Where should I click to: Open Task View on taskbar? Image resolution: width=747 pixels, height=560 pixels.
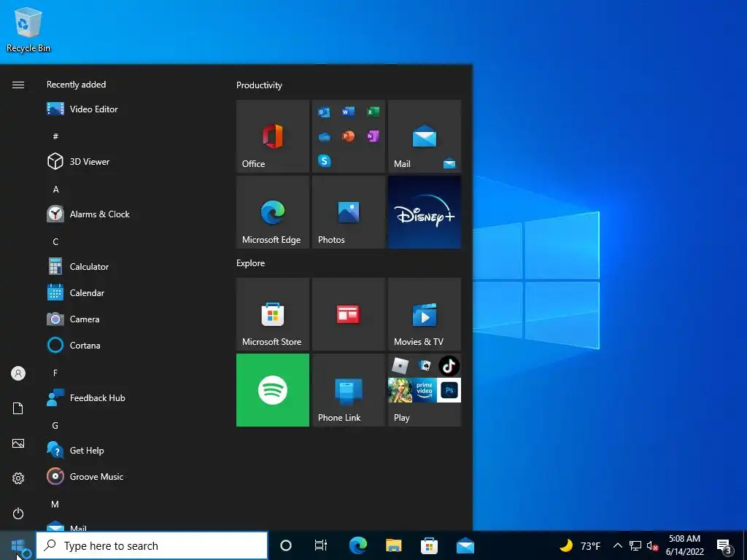[x=321, y=545]
